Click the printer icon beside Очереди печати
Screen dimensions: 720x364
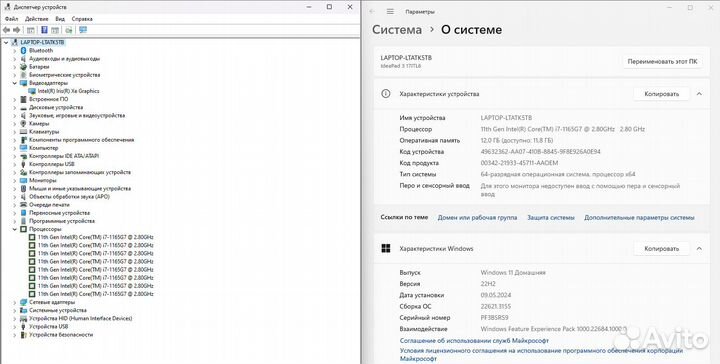[x=23, y=205]
